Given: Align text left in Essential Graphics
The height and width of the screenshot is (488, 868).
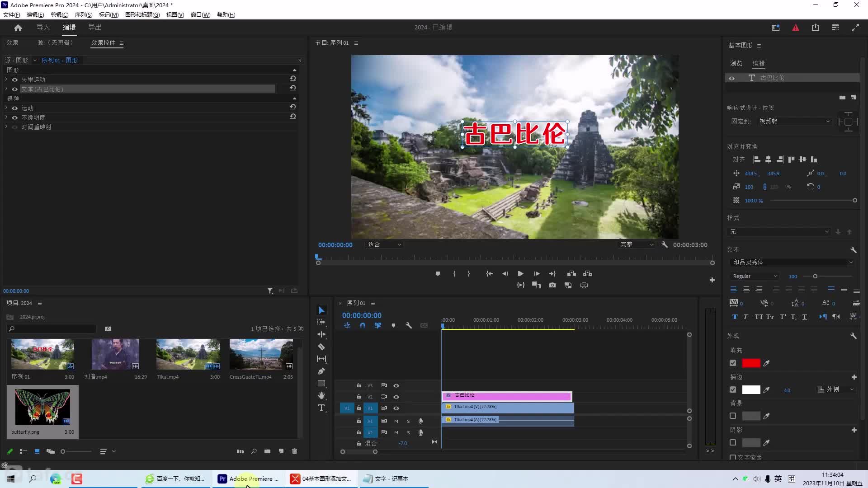Looking at the screenshot, I should tap(734, 289).
